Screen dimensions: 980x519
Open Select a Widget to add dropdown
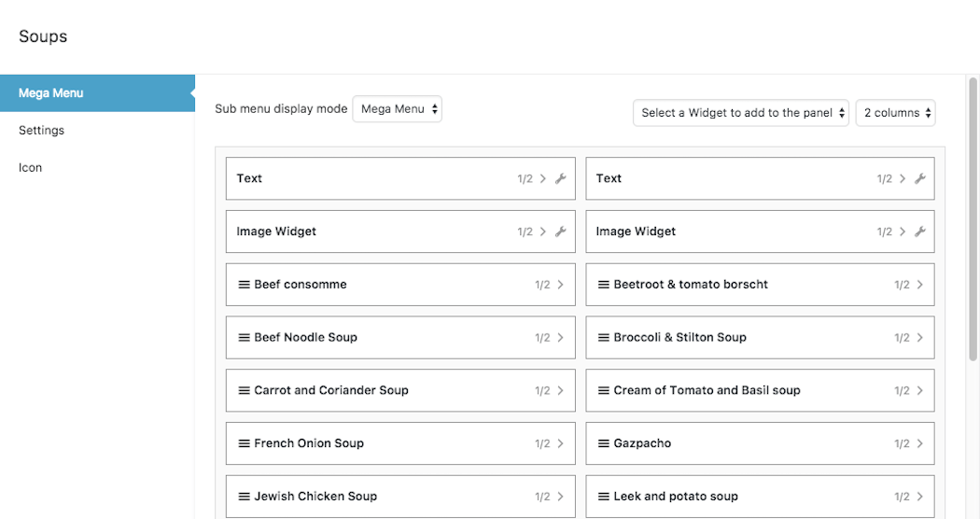(x=741, y=113)
